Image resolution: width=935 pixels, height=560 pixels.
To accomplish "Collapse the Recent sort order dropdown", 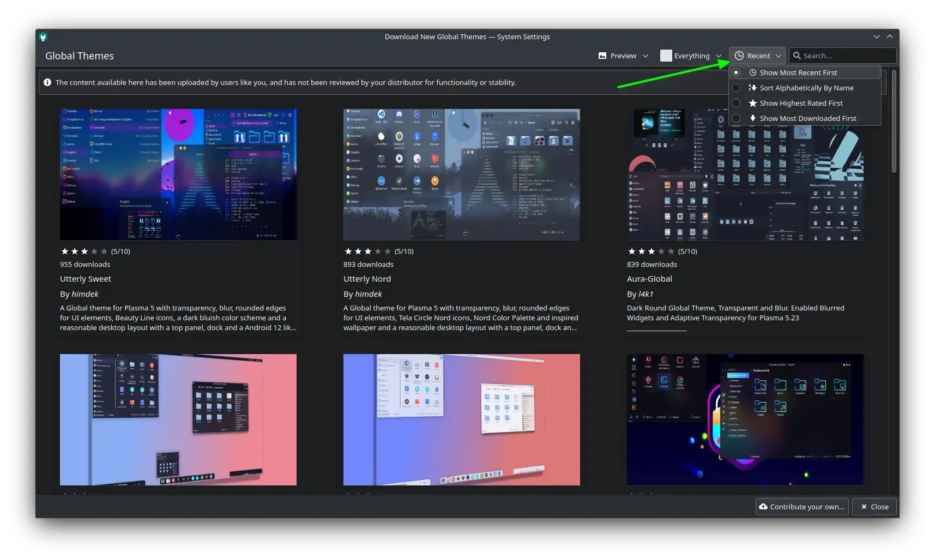I will click(757, 56).
